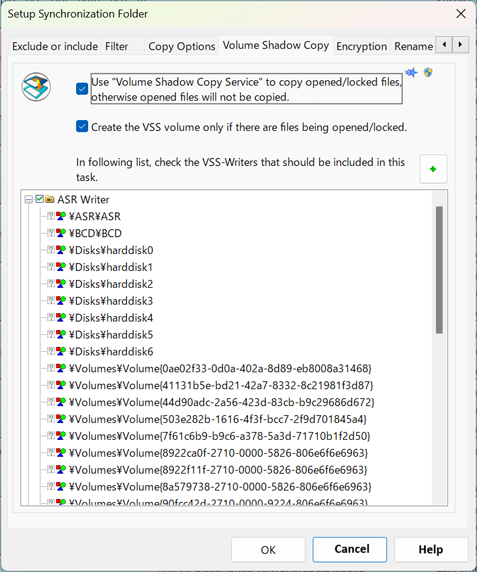Click the green plus add button
The image size is (477, 572).
point(433,169)
